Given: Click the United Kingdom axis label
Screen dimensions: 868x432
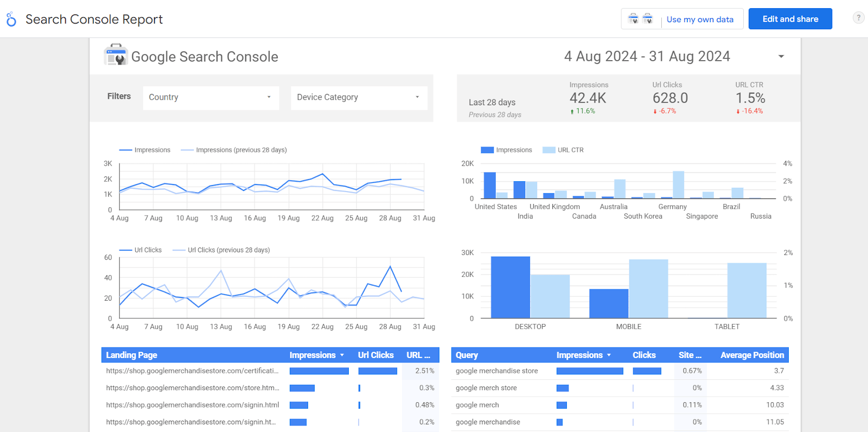Looking at the screenshot, I should [x=554, y=207].
